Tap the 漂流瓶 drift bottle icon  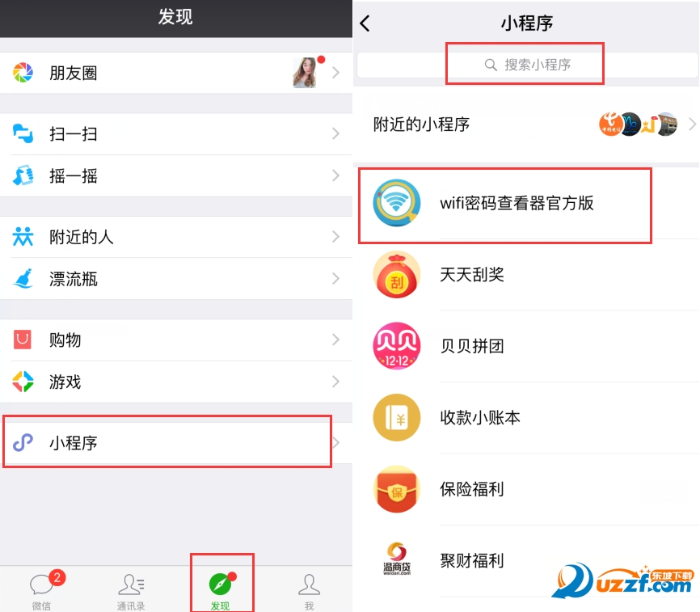(23, 279)
